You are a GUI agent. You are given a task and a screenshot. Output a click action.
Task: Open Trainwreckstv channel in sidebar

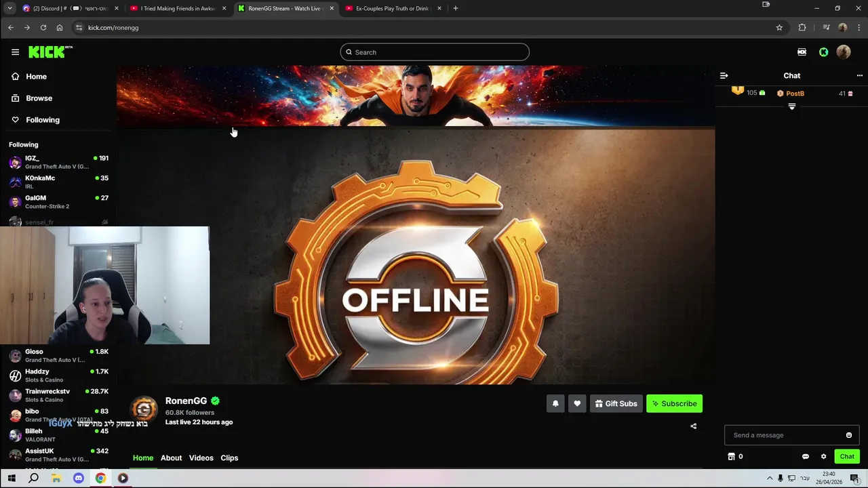(58, 395)
